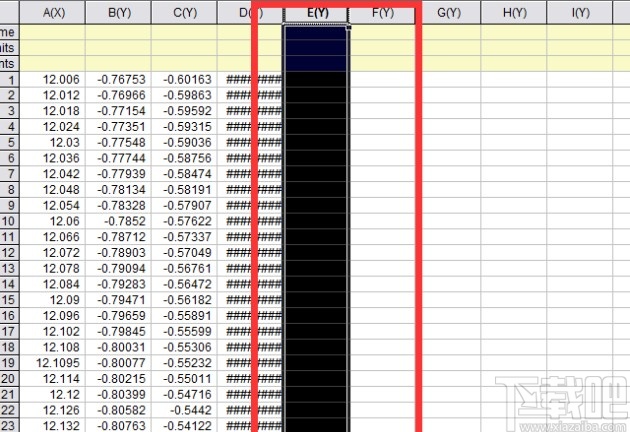Click cell with value 12.006
630x432 pixels.
pyautogui.click(x=53, y=80)
